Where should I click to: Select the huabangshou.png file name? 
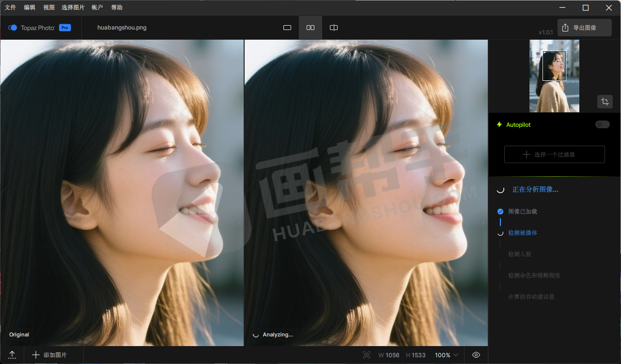pos(122,28)
